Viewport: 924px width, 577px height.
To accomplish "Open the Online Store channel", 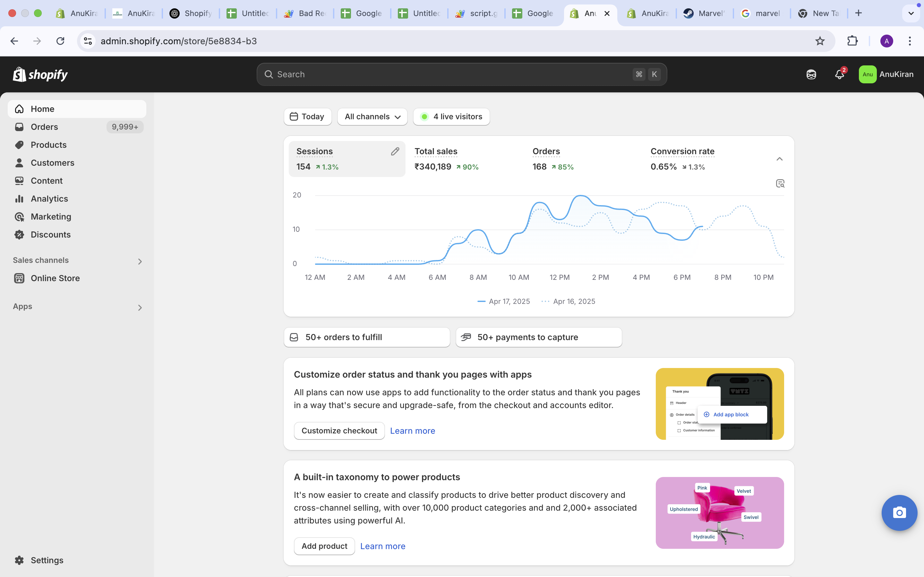I will pyautogui.click(x=56, y=278).
